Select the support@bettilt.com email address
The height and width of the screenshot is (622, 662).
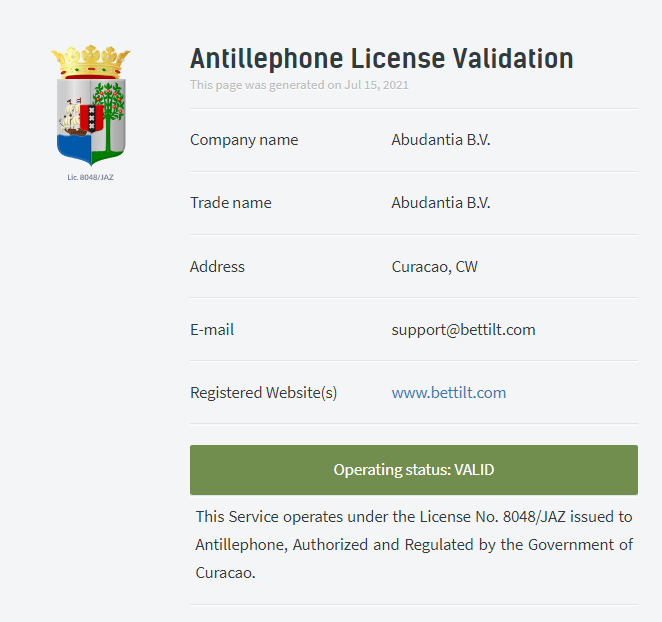click(463, 330)
